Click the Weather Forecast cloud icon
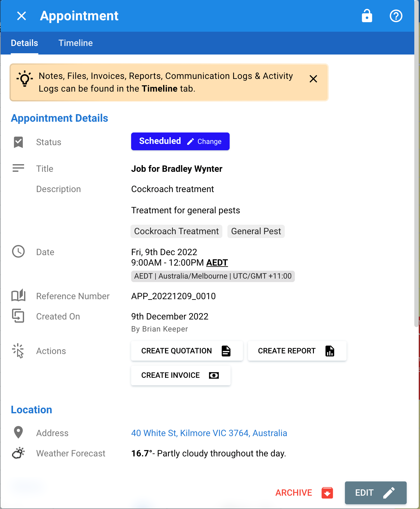 [18, 453]
